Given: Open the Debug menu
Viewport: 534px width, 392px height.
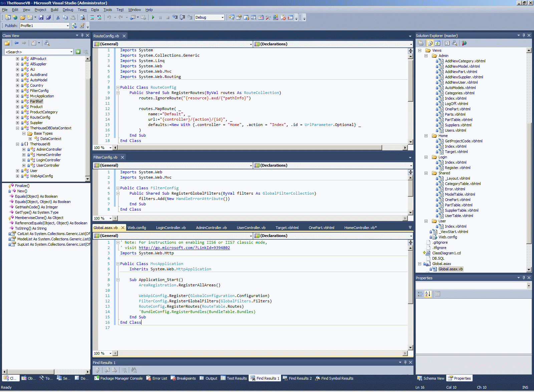Looking at the screenshot, I should (68, 10).
